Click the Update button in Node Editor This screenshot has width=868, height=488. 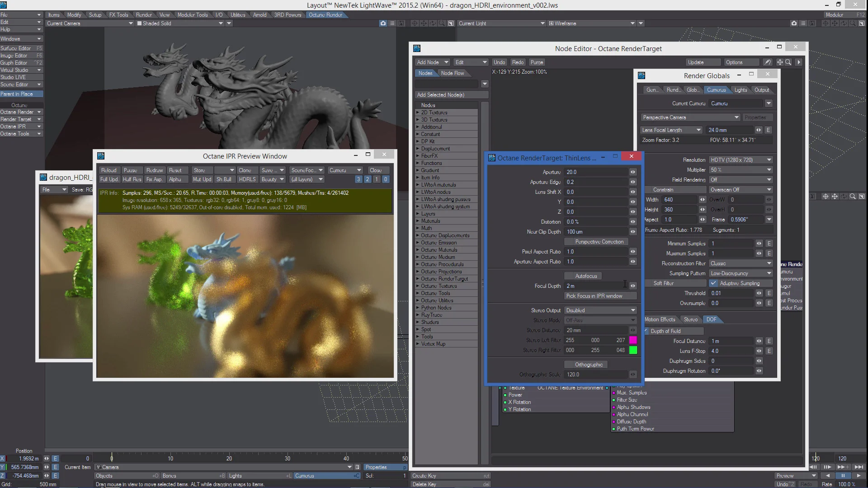coord(696,62)
